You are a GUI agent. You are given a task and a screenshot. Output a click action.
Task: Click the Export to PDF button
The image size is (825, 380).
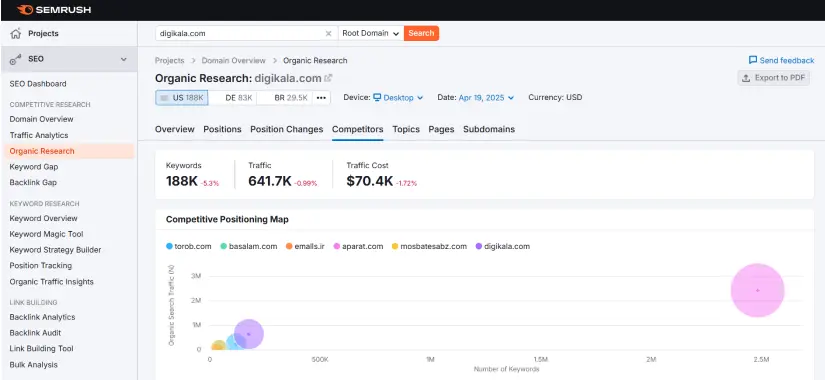tap(773, 78)
